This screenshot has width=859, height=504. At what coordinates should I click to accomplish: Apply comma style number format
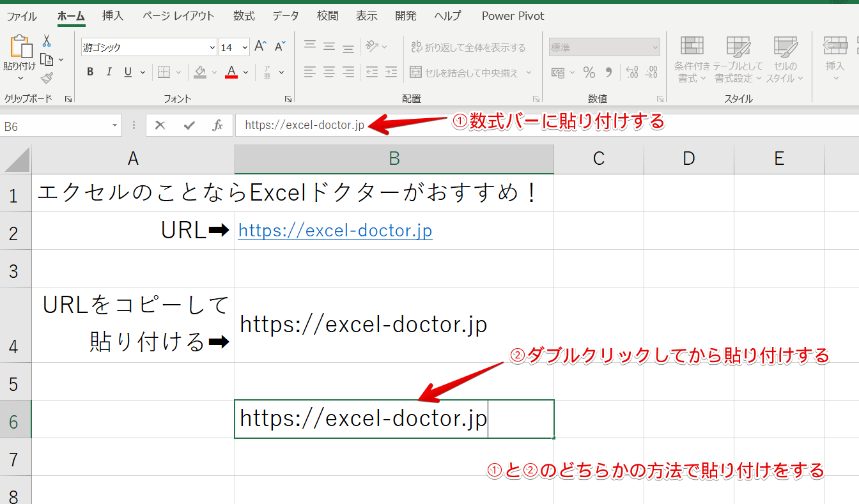tap(608, 72)
